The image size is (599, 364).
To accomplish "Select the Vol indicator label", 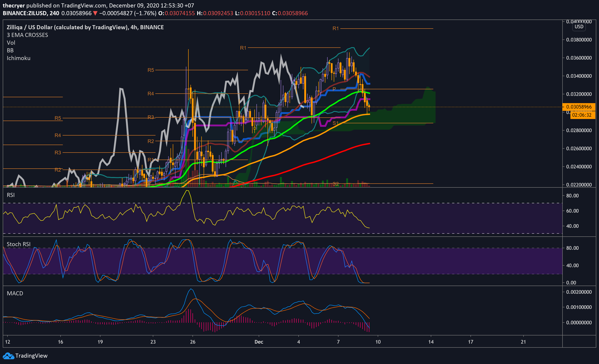I will tap(11, 43).
